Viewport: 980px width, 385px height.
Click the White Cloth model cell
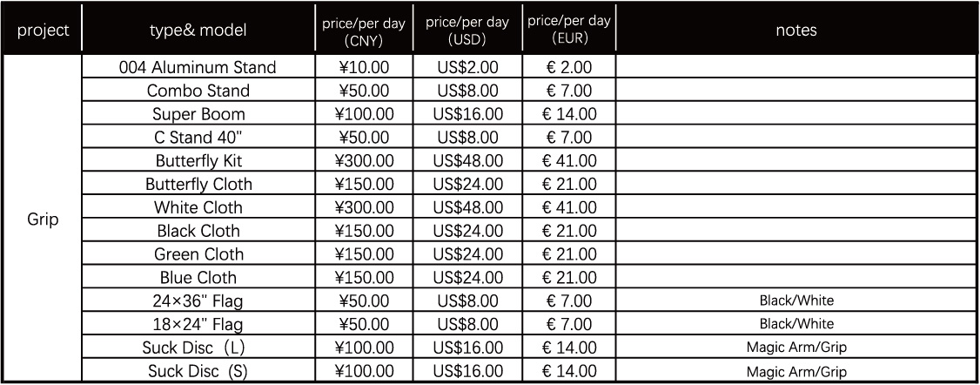(x=198, y=207)
